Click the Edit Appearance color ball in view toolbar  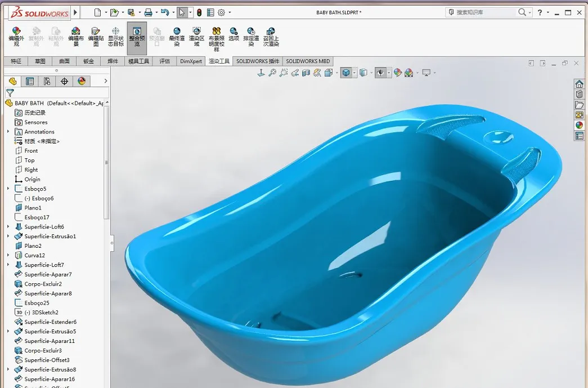(x=397, y=73)
